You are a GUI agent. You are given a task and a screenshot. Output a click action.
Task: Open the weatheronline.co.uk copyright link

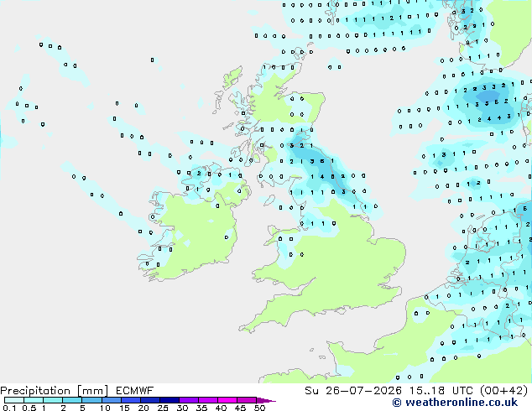455,403
